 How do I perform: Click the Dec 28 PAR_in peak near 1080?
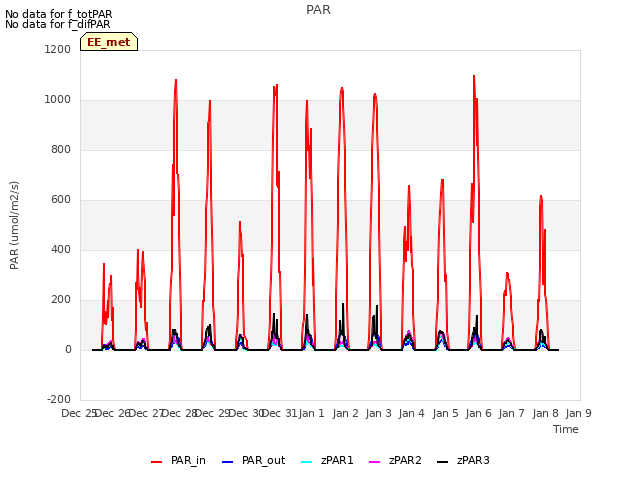click(176, 80)
